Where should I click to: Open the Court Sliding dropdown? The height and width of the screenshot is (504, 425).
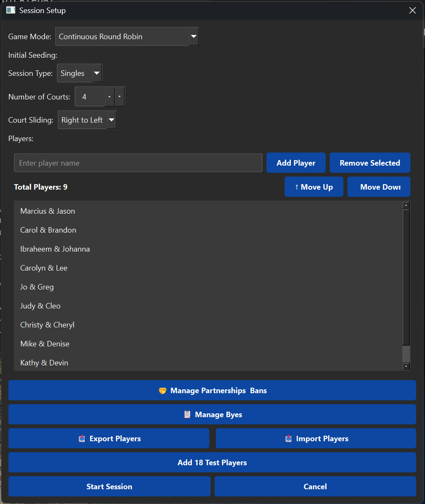pos(111,120)
